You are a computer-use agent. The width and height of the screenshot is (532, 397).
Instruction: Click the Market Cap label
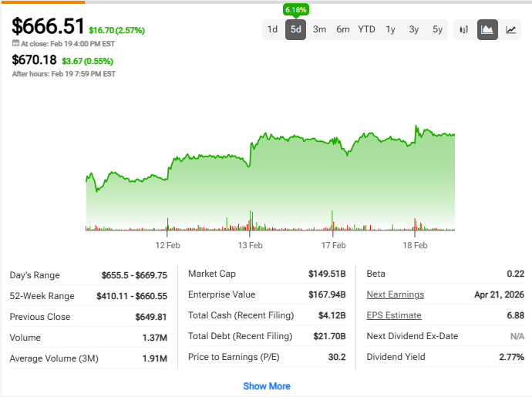tap(212, 274)
